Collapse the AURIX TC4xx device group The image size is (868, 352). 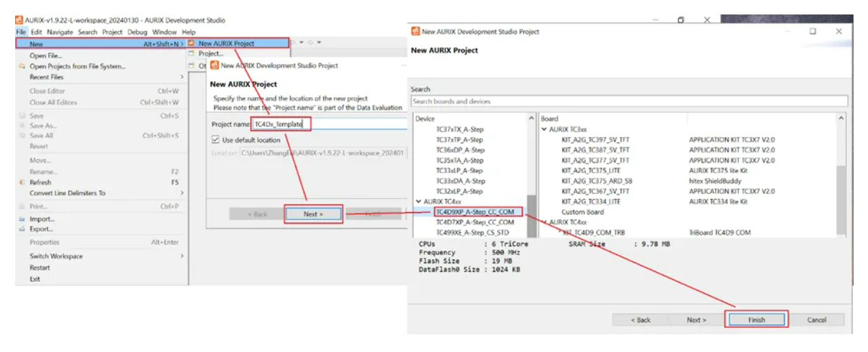click(418, 201)
